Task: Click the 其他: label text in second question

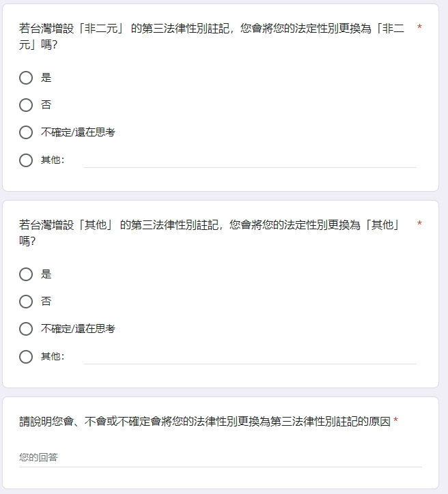Action: [53, 357]
